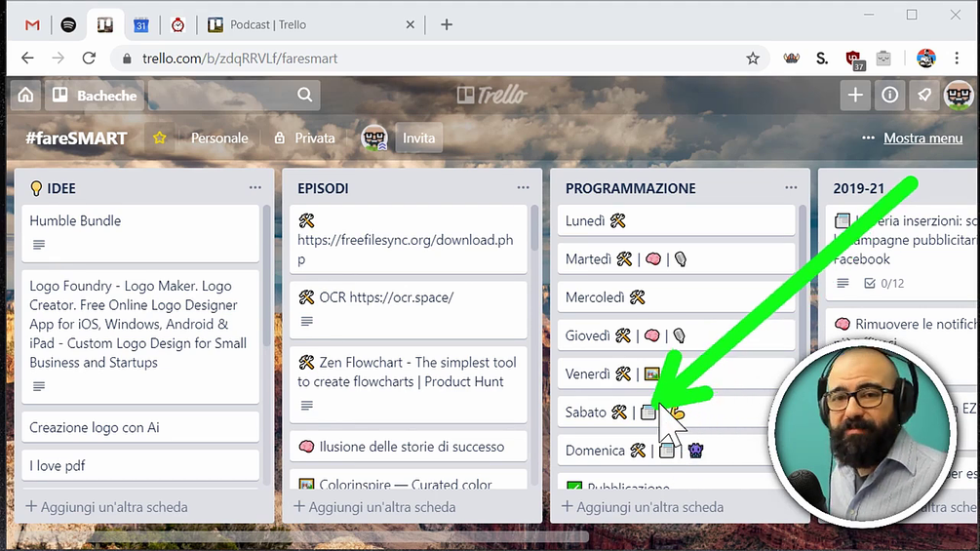Change the Privata visibility setting

click(305, 138)
